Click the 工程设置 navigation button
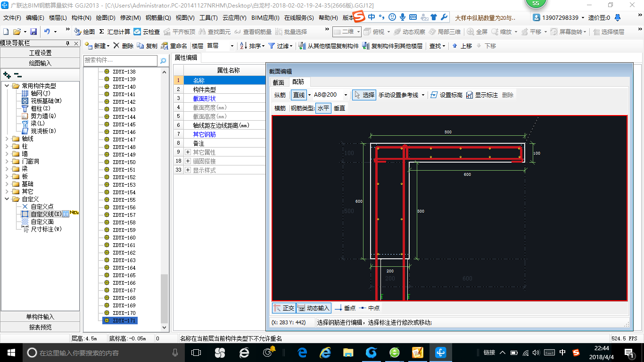Viewport: 644px width, 362px height. pyautogui.click(x=40, y=53)
